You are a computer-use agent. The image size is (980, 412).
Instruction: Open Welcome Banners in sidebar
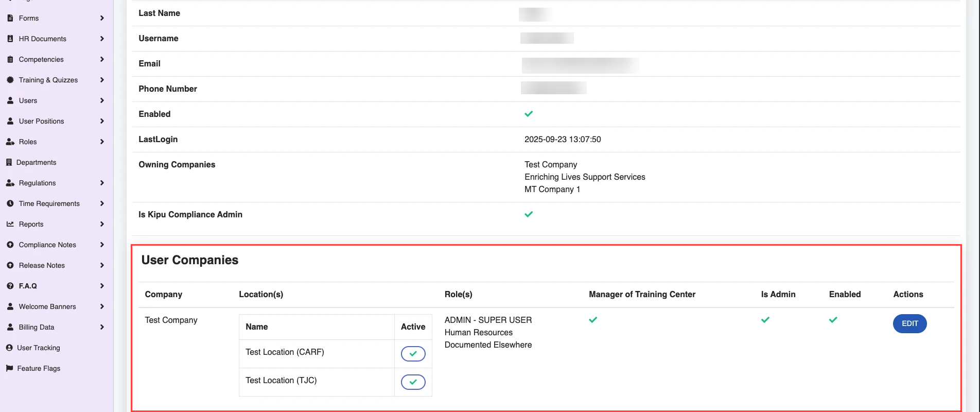click(47, 306)
